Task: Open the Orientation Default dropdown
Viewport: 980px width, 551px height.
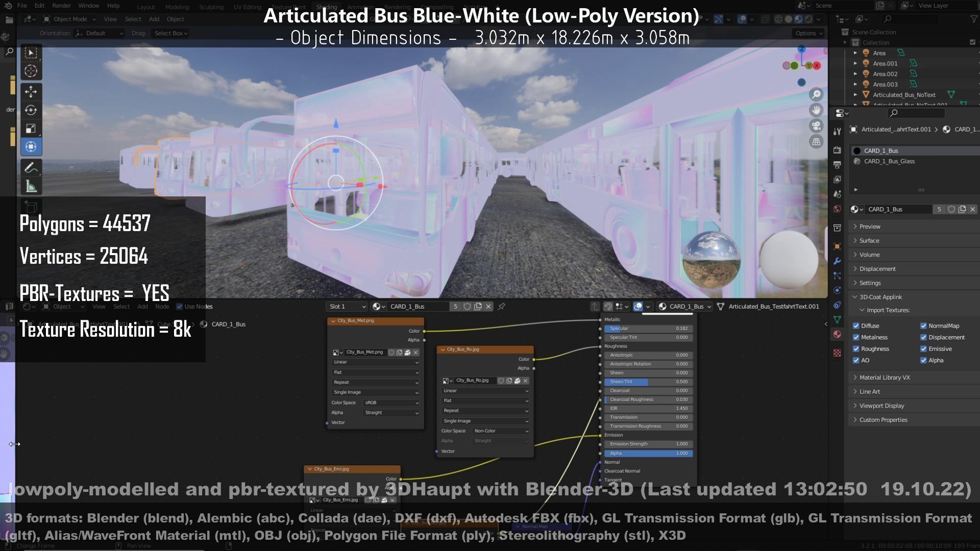Action: [99, 33]
